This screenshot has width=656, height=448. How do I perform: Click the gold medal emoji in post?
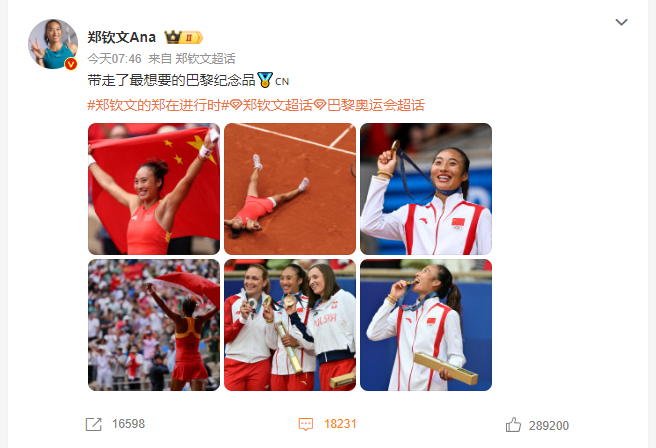265,80
